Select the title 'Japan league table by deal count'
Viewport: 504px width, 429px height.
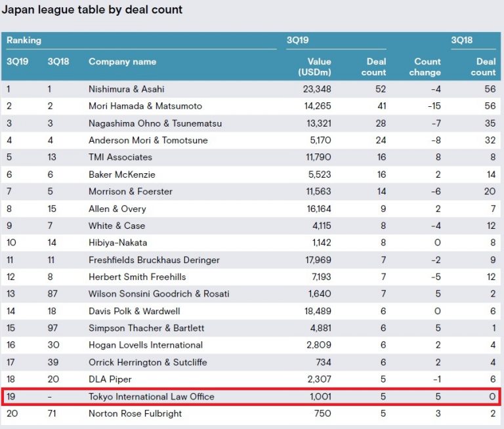point(92,10)
